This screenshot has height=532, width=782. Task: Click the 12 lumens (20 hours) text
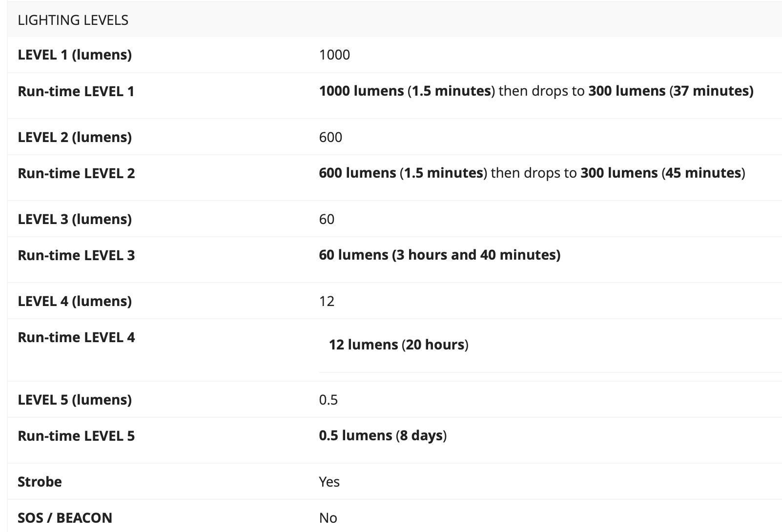[x=398, y=345]
